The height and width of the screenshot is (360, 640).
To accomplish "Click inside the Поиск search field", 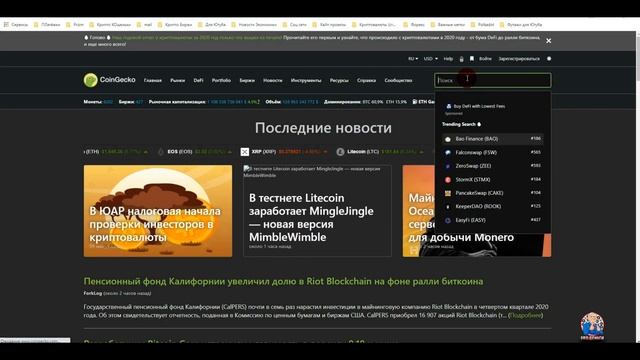I will pos(493,80).
